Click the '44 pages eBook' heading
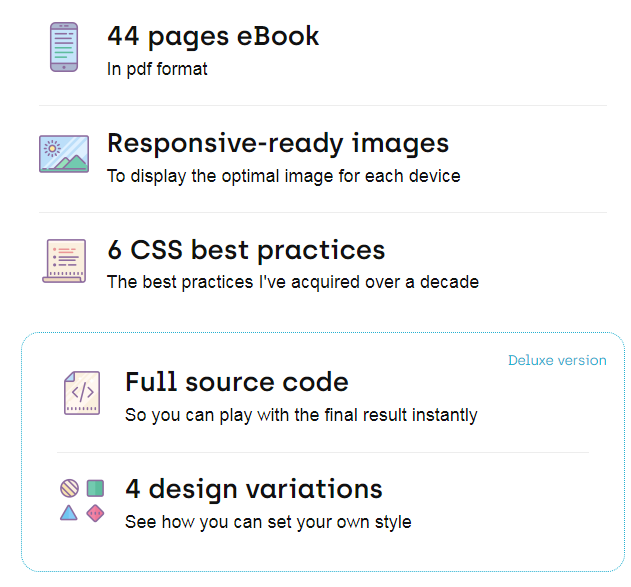This screenshot has width=631, height=587. click(x=213, y=36)
